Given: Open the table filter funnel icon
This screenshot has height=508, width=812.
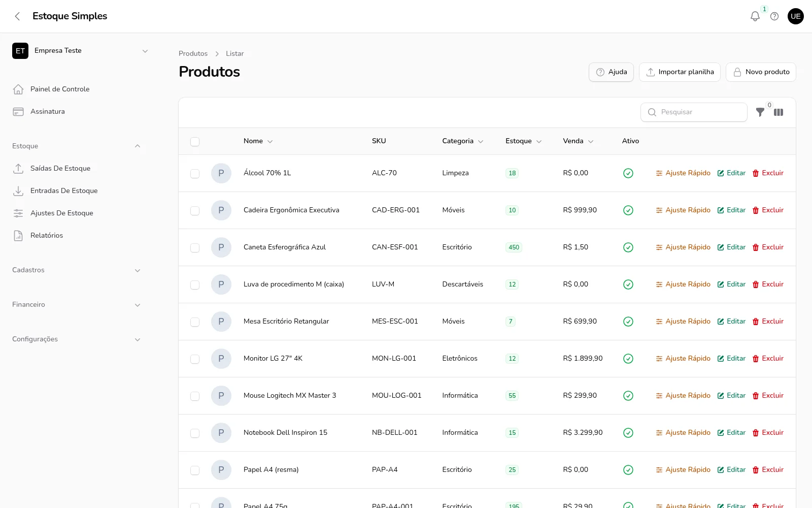Looking at the screenshot, I should tap(760, 112).
